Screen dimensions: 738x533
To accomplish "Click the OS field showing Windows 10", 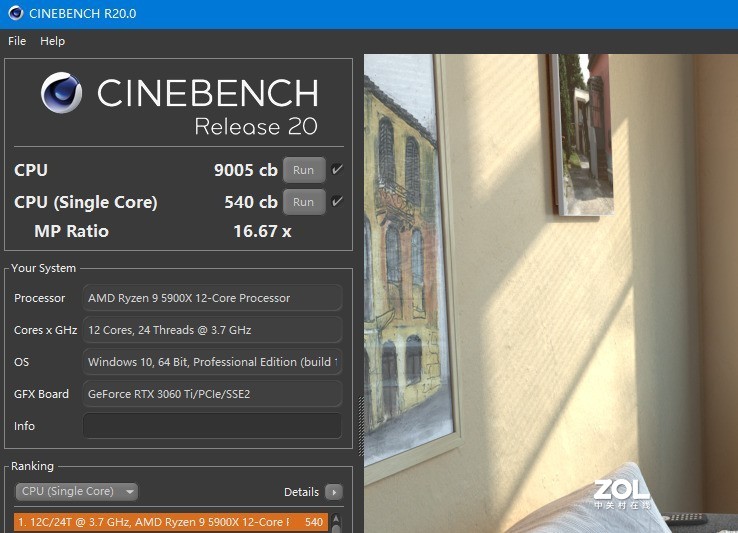I will click(212, 362).
